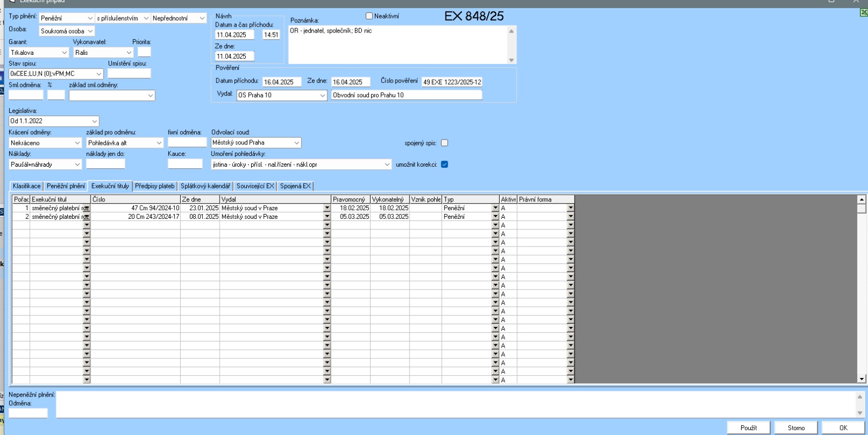Open the Splátkový kalendář tab
This screenshot has height=435, width=868.
205,186
